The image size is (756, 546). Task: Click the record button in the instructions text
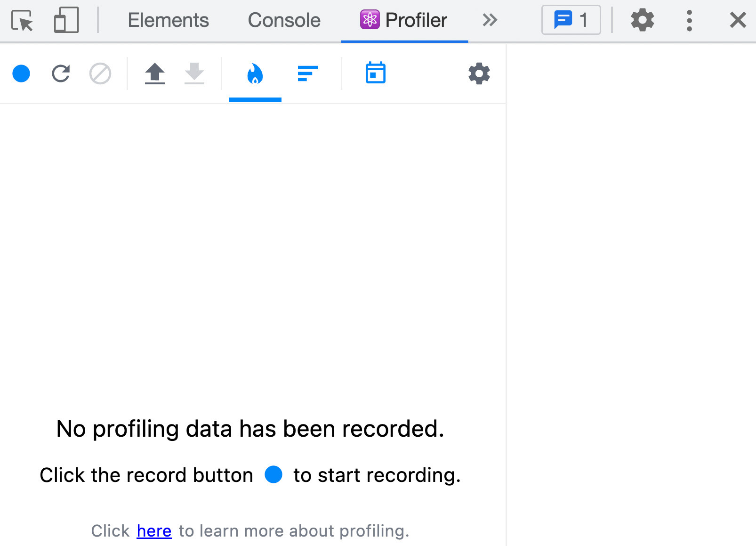click(x=273, y=475)
